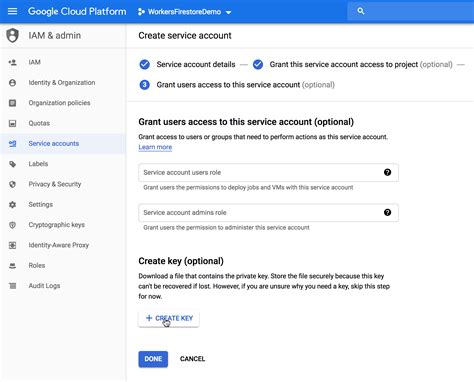474x382 pixels.
Task: Click the Service account details step label
Action: pyautogui.click(x=196, y=64)
